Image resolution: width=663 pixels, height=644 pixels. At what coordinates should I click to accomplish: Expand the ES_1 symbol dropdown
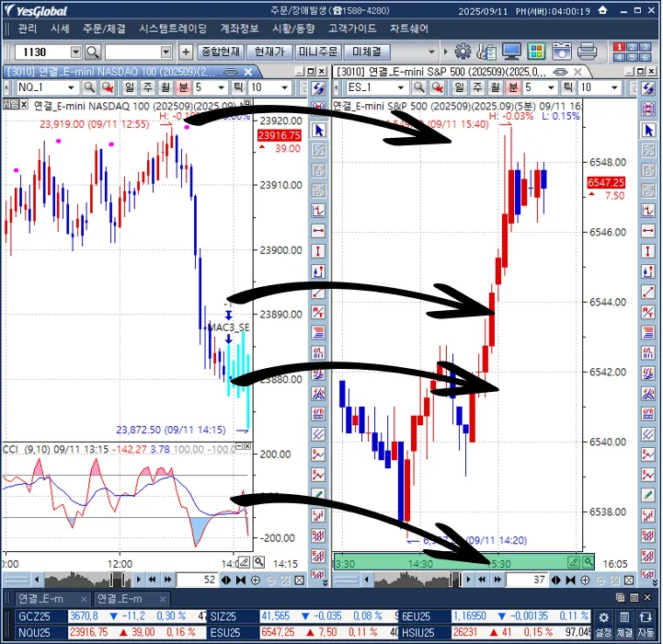(401, 87)
